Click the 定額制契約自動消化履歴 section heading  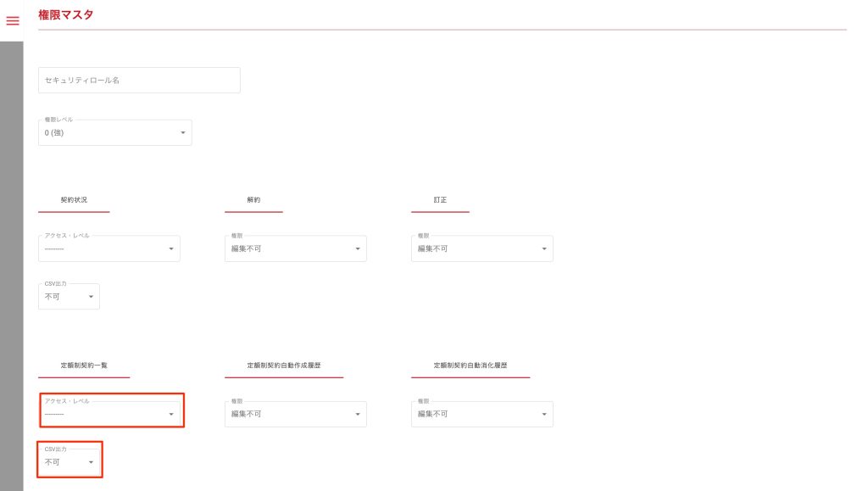470,365
